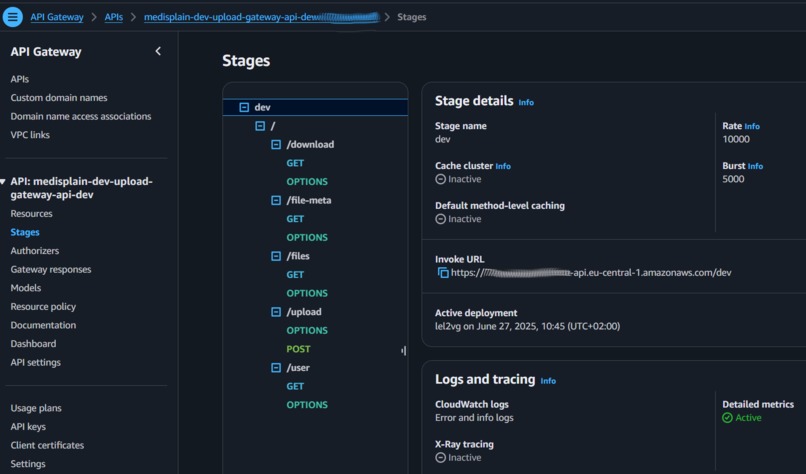Open Domain name access associations
Viewport: 806px width, 474px height.
81,116
